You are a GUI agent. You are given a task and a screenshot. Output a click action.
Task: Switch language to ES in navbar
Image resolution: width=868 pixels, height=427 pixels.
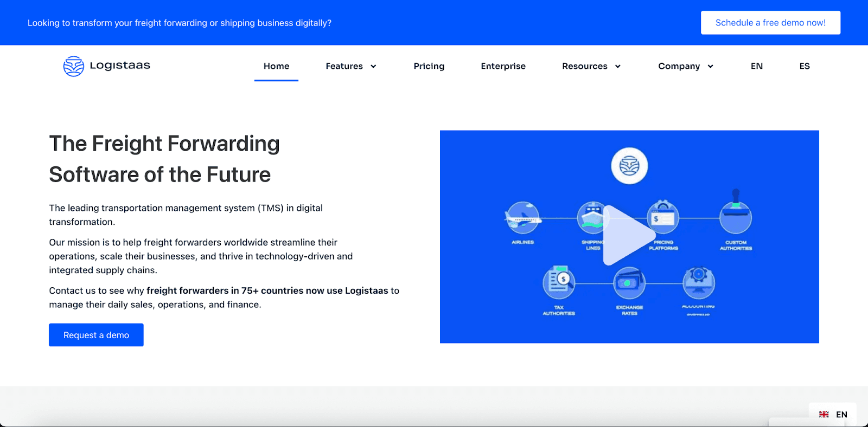[x=804, y=66]
